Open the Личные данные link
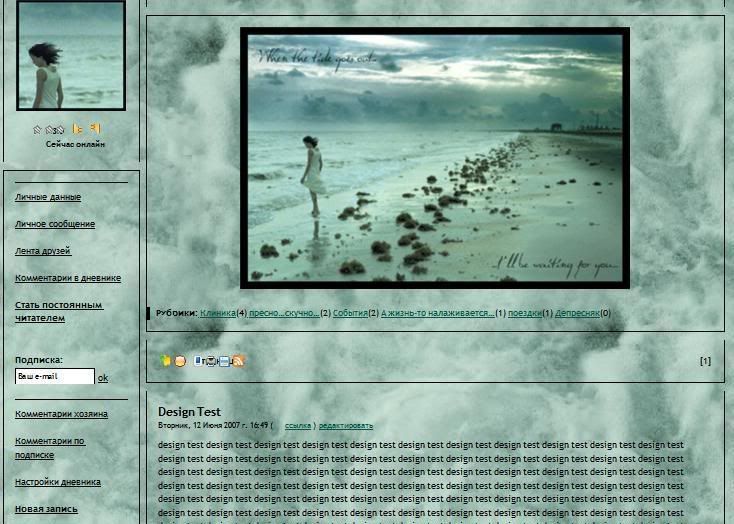The image size is (734, 524). coord(48,197)
